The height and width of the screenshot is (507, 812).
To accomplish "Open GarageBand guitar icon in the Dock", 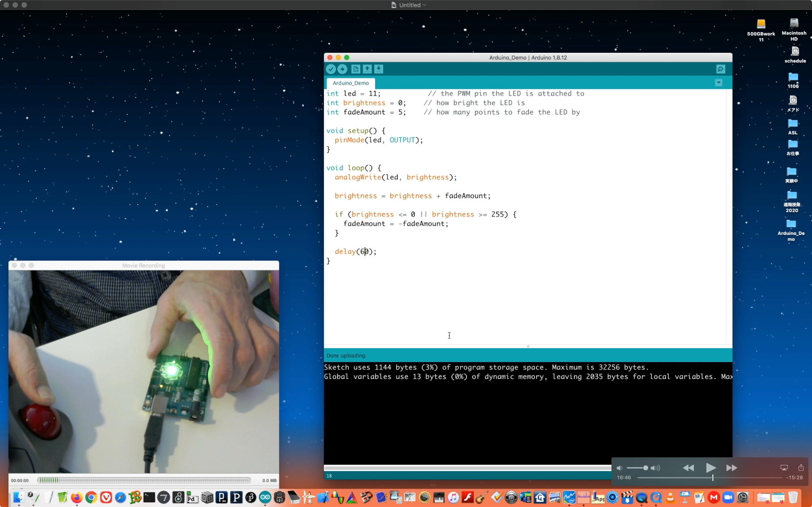I will point(482,497).
